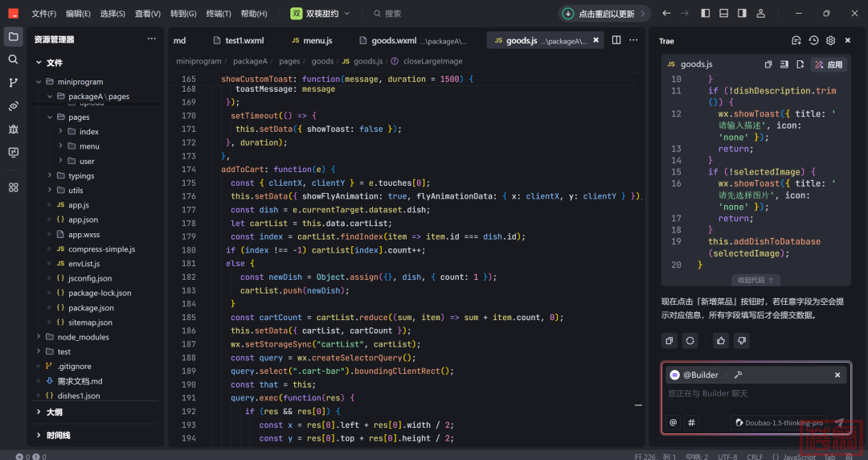This screenshot has height=460, width=868.
Task: Open Trae panel settings gear
Action: (x=830, y=41)
